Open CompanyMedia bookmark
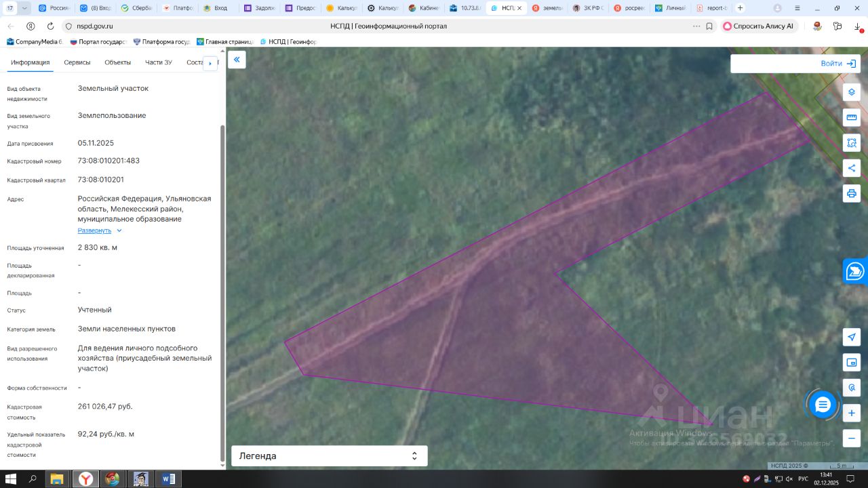Image resolution: width=868 pixels, height=488 pixels. [34, 41]
